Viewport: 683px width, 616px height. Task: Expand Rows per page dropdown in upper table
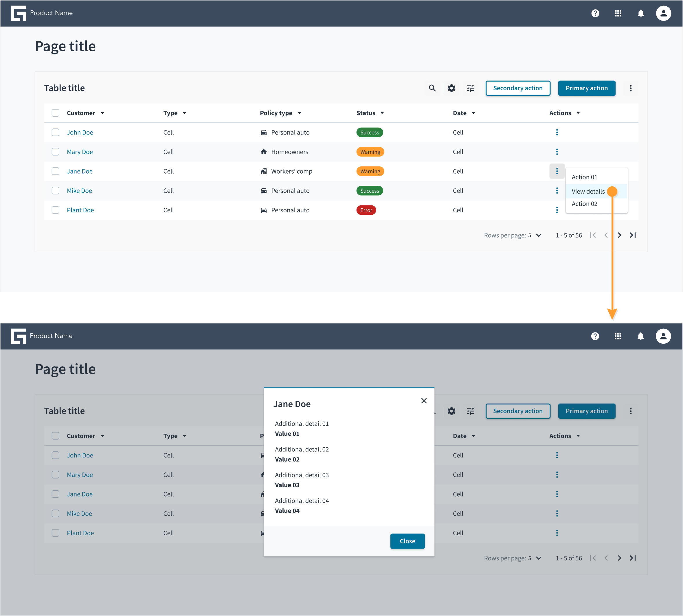point(539,235)
